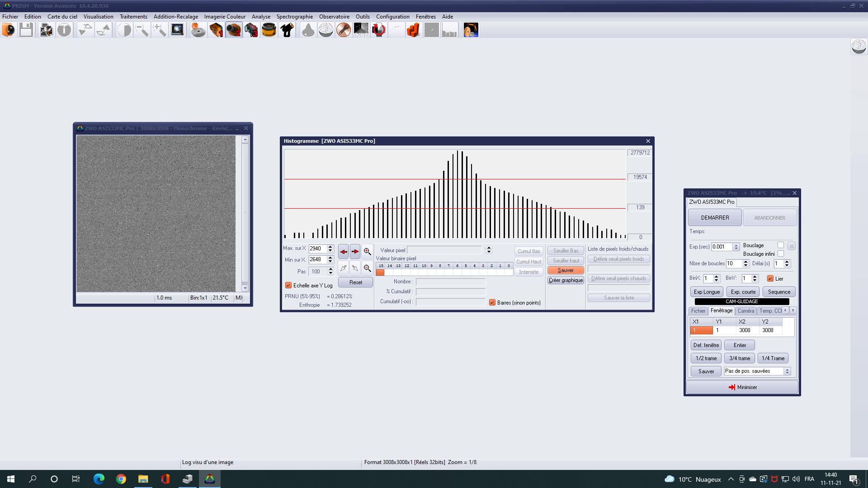
Task: Shift histogram left with red arrow
Action: click(343, 252)
